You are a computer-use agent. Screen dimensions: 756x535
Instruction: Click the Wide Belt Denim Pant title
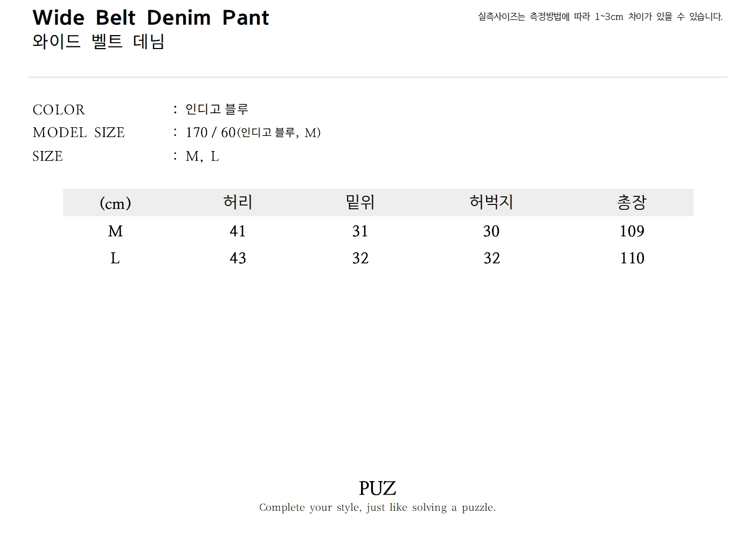click(150, 18)
